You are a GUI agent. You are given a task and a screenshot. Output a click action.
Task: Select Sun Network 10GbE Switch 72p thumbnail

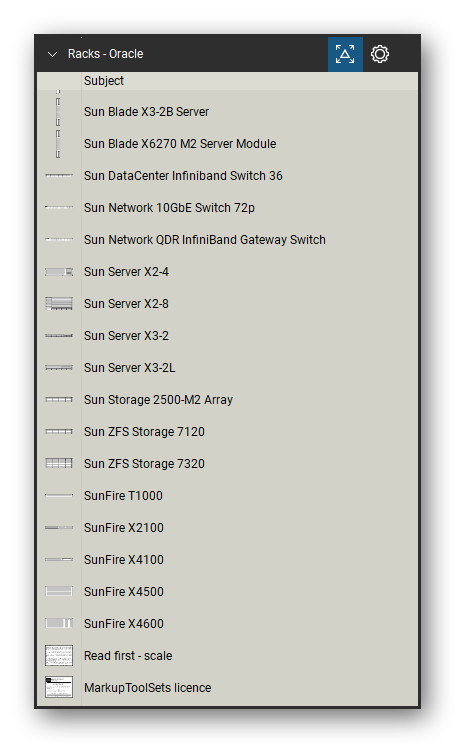tap(59, 208)
